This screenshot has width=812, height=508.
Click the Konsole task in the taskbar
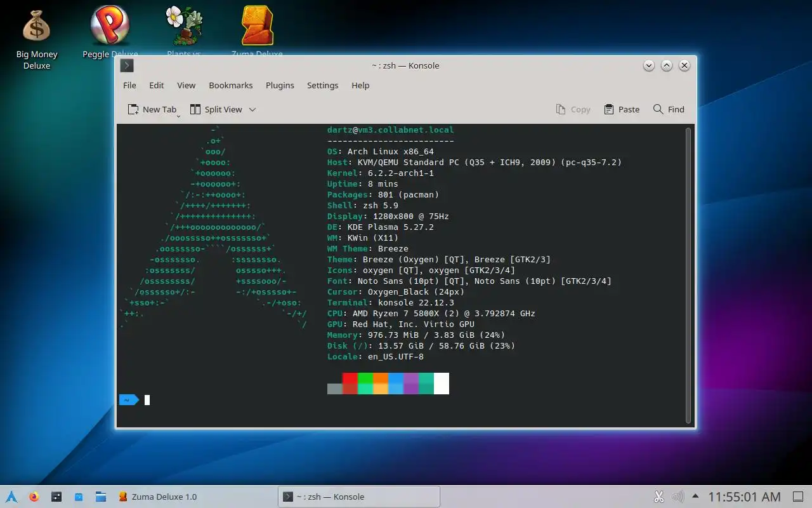pyautogui.click(x=359, y=497)
